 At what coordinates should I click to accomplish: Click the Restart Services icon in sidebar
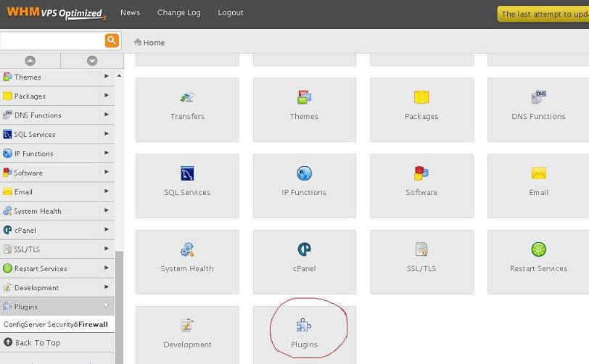(7, 268)
